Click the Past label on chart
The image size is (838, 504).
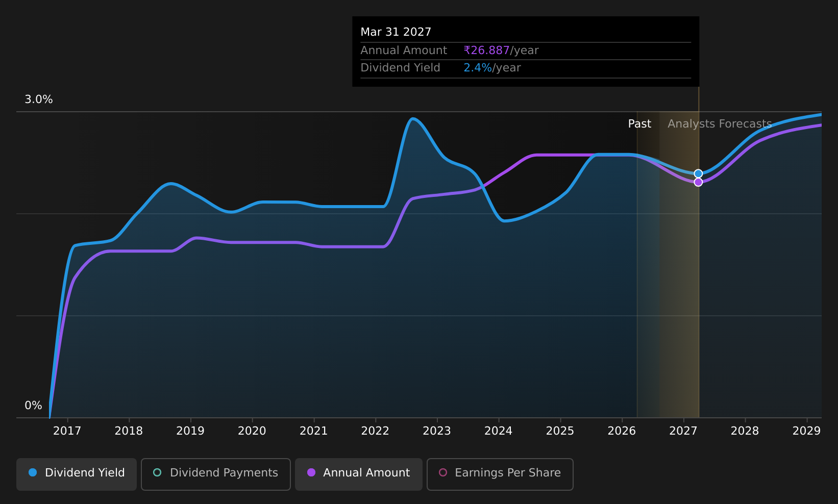(x=639, y=124)
